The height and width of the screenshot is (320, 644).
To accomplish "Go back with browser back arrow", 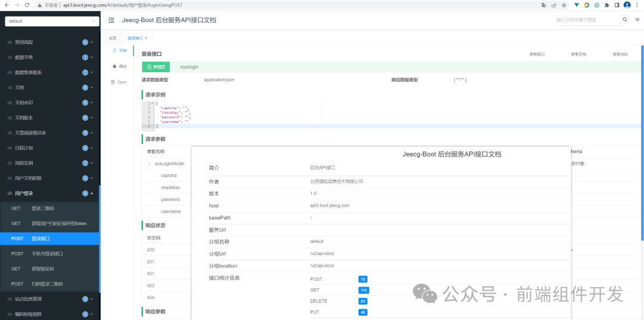I will (7, 5).
